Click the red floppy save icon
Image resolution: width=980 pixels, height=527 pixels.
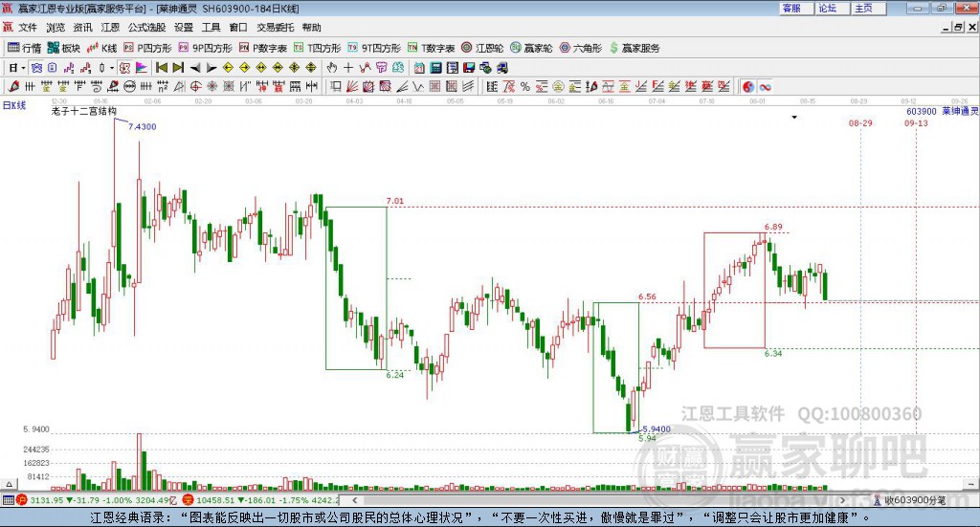tap(469, 68)
